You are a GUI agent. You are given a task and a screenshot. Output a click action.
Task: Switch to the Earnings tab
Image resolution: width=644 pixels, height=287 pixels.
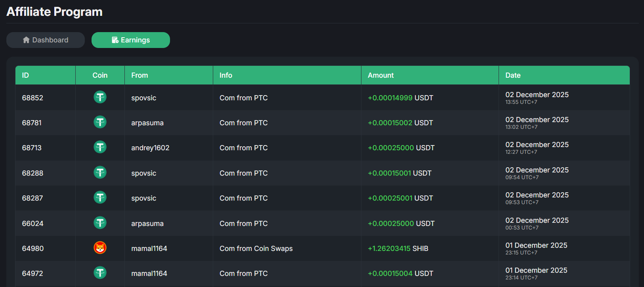(x=131, y=40)
